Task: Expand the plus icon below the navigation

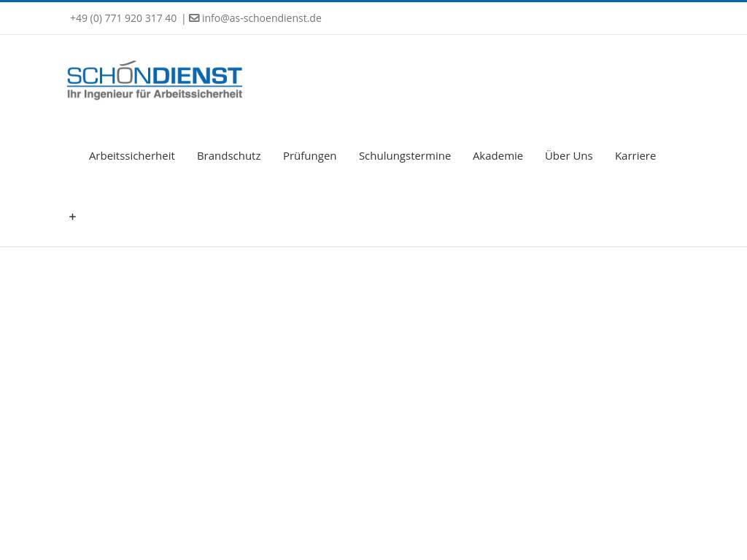Action: [72, 217]
